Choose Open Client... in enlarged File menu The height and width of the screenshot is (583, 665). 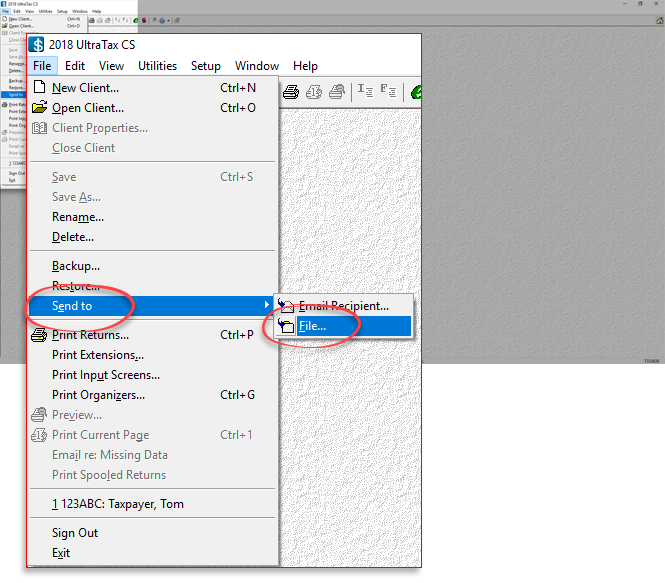coord(153,108)
